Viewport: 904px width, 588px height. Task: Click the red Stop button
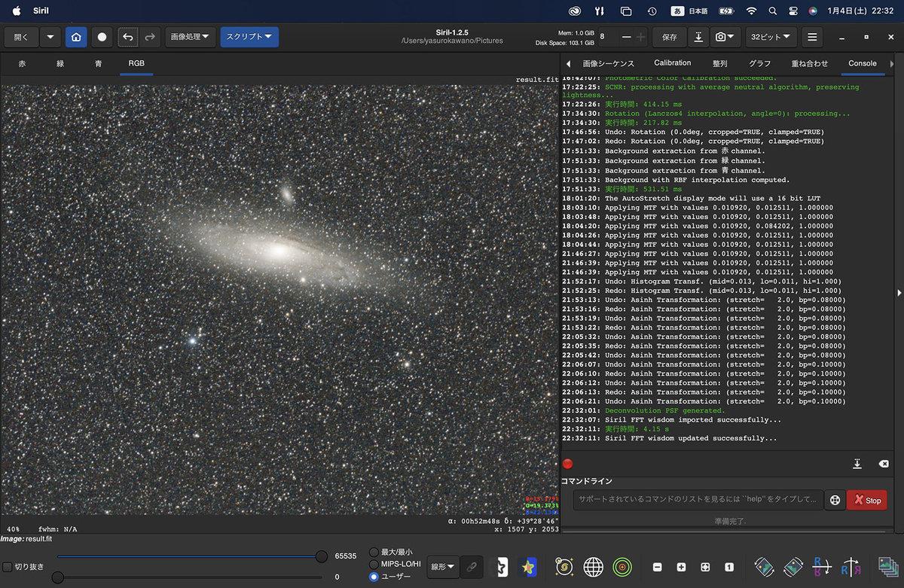click(x=866, y=500)
